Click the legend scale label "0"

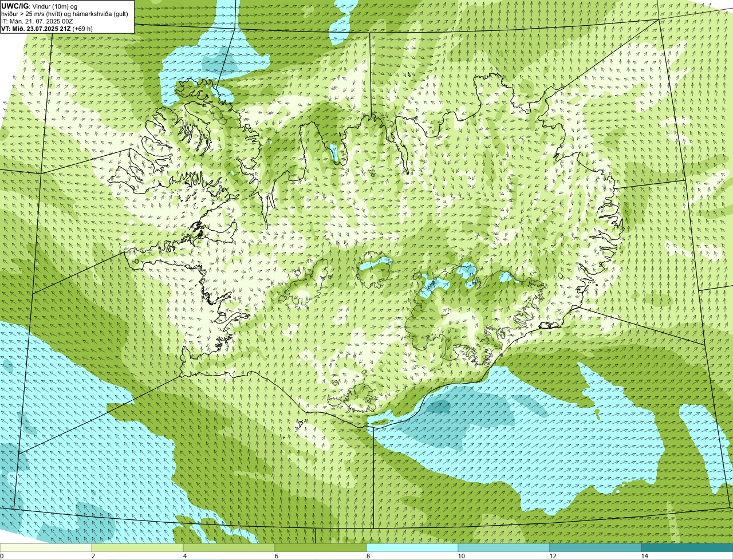click(x=2, y=556)
